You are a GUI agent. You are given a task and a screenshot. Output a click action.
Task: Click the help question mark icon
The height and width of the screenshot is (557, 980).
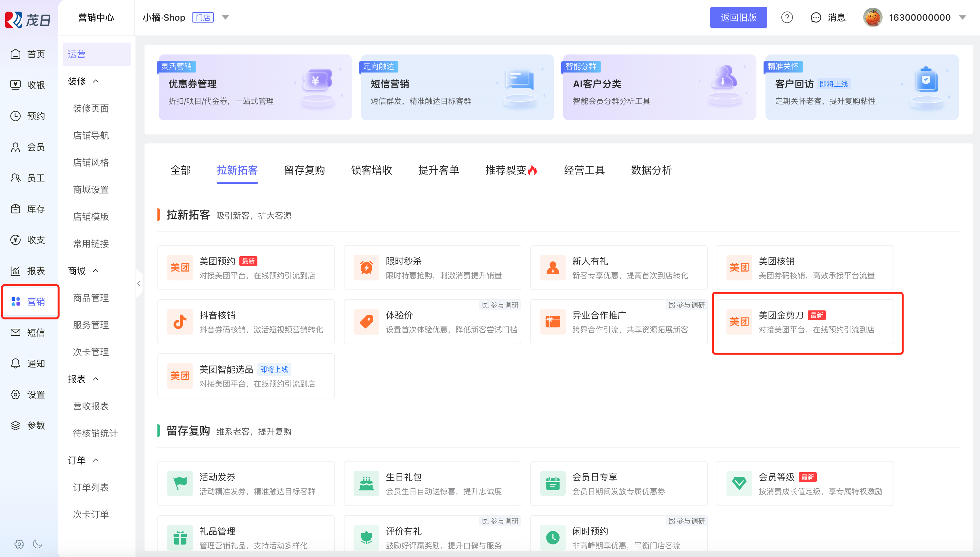787,18
